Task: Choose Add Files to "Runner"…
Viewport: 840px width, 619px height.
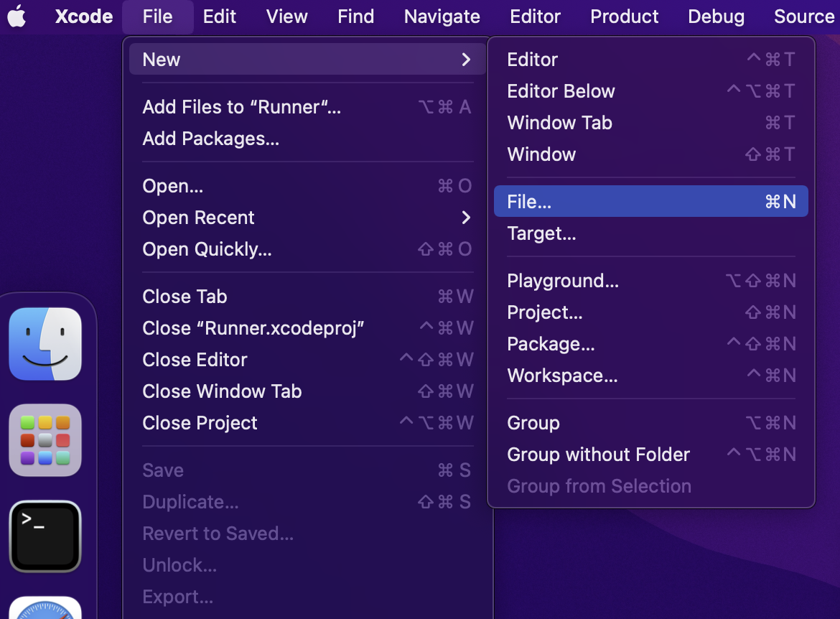Action: (307, 107)
